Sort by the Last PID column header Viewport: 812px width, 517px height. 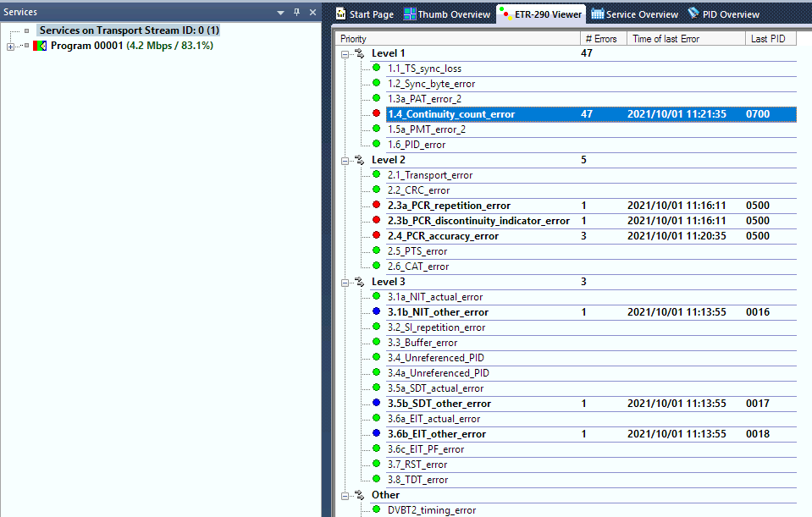click(771, 39)
